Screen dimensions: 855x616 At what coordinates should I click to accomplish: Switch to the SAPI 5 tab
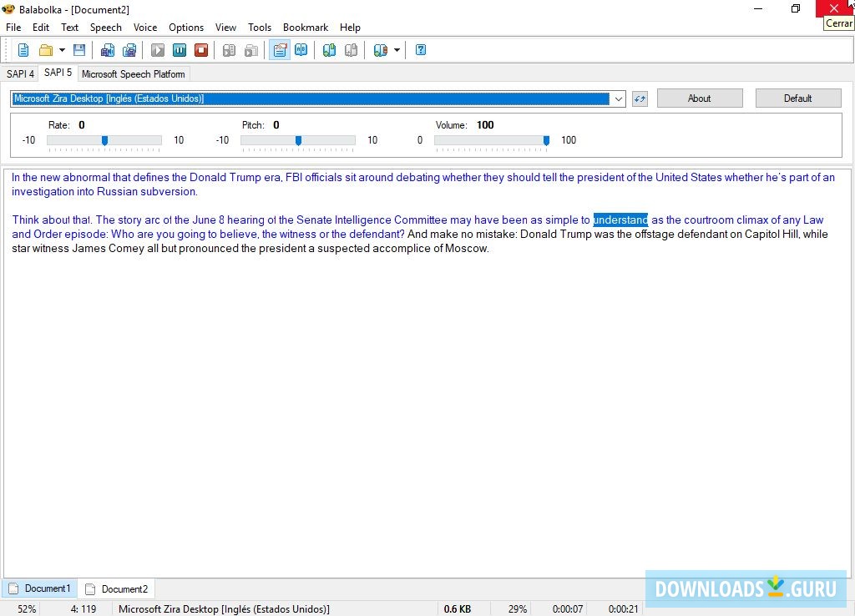click(58, 73)
